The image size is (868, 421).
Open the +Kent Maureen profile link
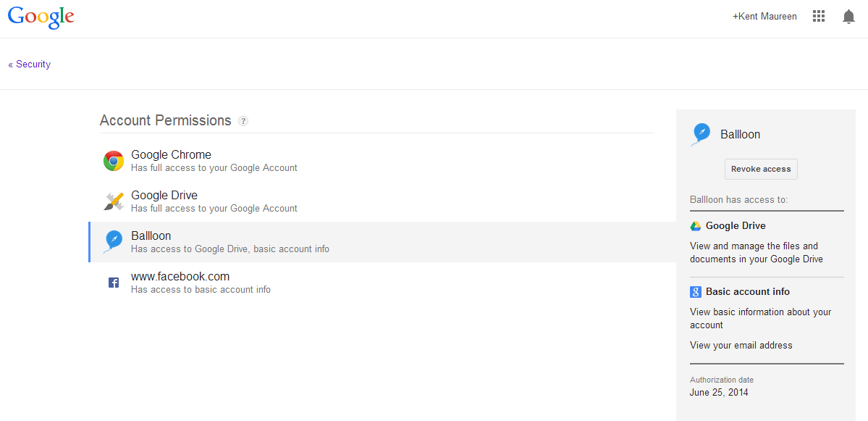pyautogui.click(x=764, y=17)
